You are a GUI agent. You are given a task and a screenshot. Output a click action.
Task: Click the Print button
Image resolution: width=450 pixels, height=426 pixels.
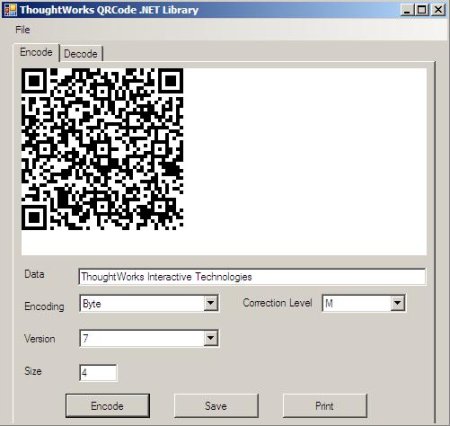click(x=325, y=406)
